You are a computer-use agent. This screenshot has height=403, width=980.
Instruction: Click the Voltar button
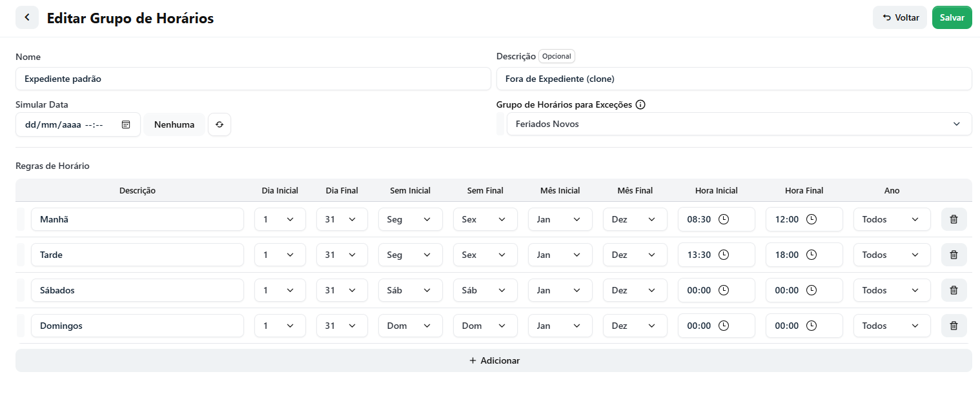[900, 17]
